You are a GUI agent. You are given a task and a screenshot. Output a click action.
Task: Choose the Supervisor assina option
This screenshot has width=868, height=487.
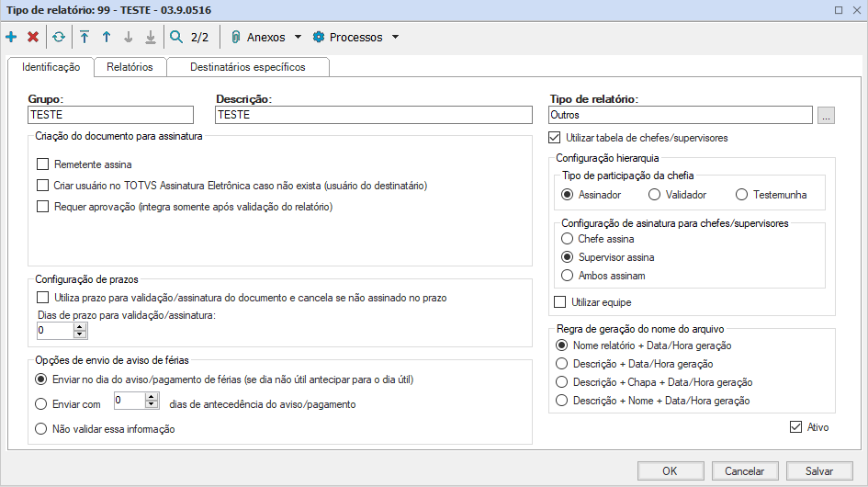(567, 257)
